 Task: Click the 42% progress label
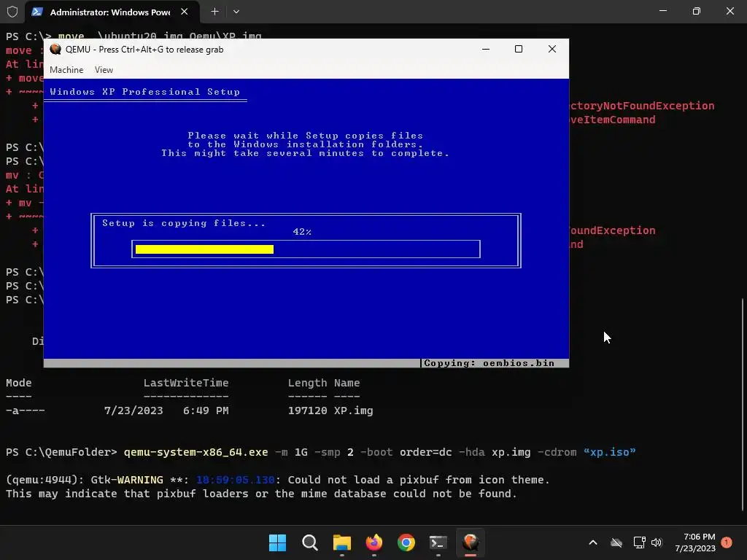(x=302, y=231)
